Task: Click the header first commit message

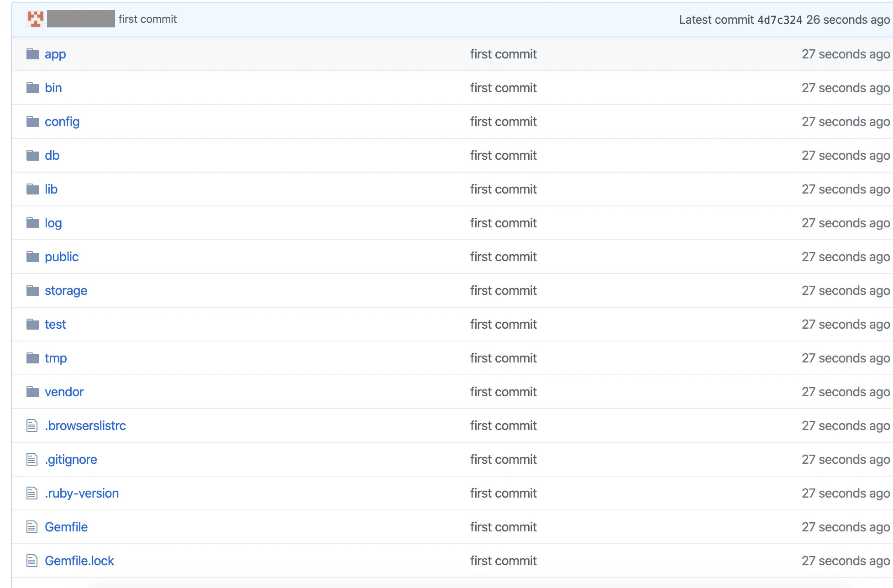Action: (147, 19)
